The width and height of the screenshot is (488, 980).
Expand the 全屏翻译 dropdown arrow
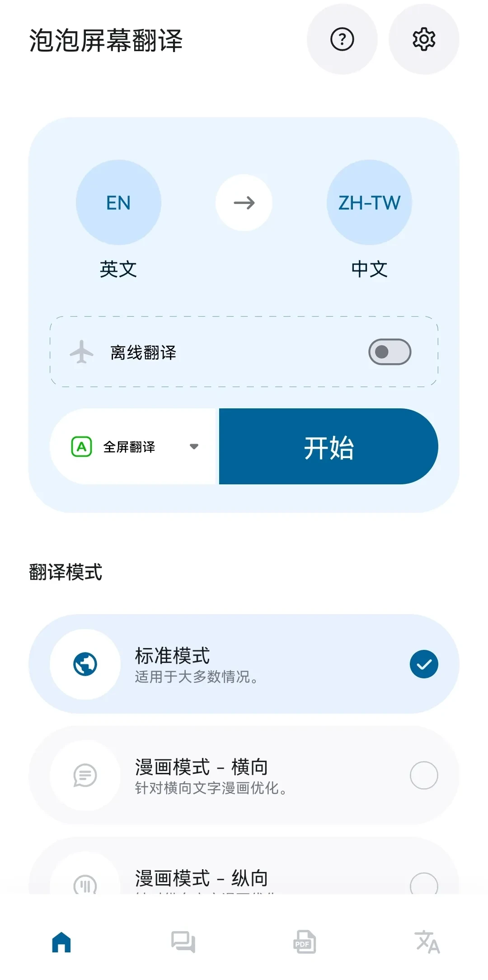pos(194,447)
